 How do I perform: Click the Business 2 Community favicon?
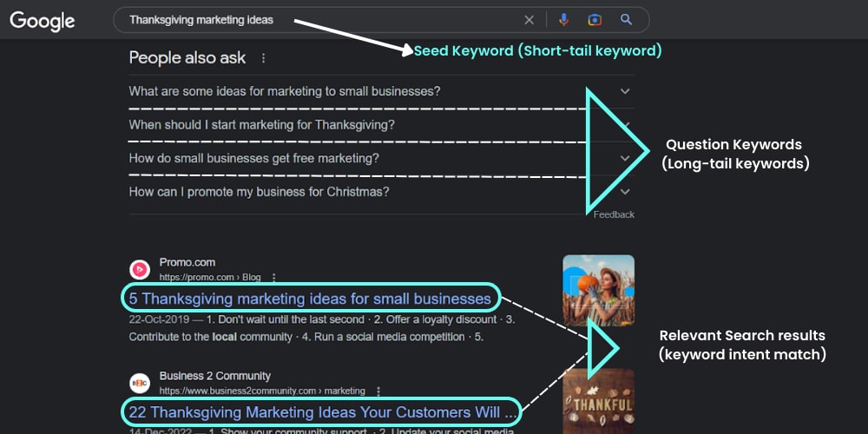click(140, 384)
